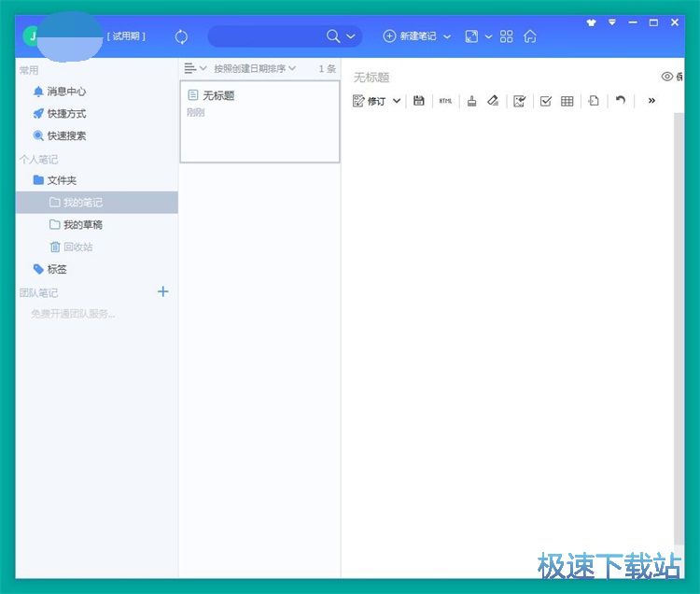Click the skin shirt icon in title bar
The width and height of the screenshot is (700, 594).
(592, 22)
